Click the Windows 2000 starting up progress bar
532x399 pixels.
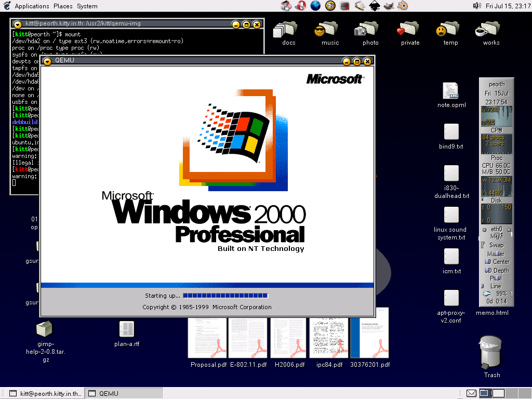[225, 296]
